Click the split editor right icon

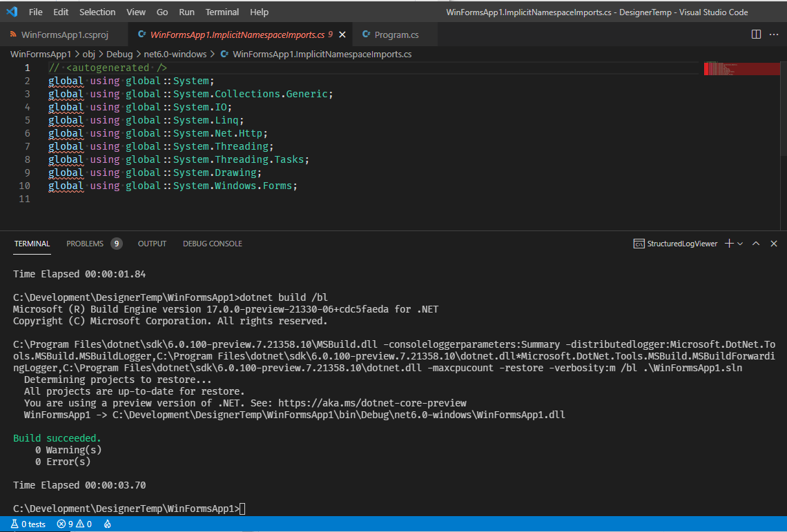(756, 34)
